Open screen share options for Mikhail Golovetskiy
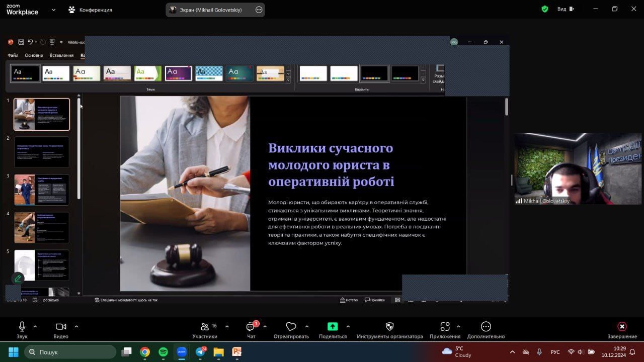Screen dimensions: 644x362 (259, 10)
